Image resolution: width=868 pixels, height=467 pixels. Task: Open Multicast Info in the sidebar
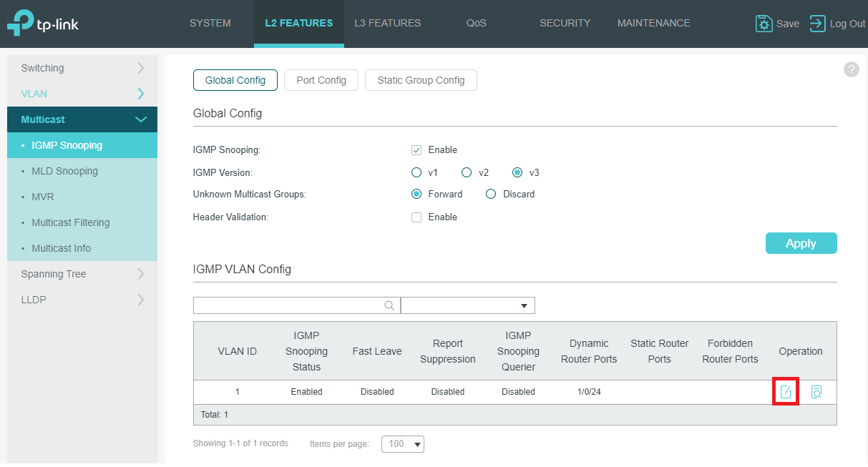coord(82,248)
